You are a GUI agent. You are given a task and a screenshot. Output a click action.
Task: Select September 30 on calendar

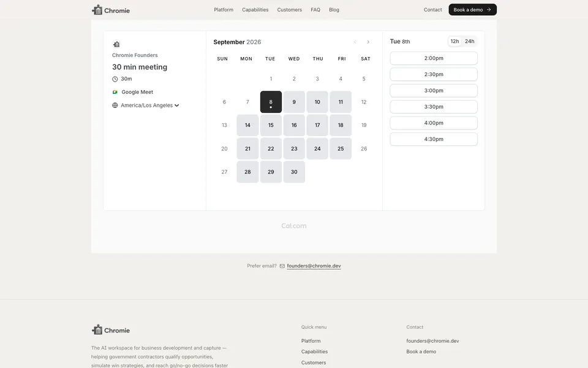coord(294,172)
